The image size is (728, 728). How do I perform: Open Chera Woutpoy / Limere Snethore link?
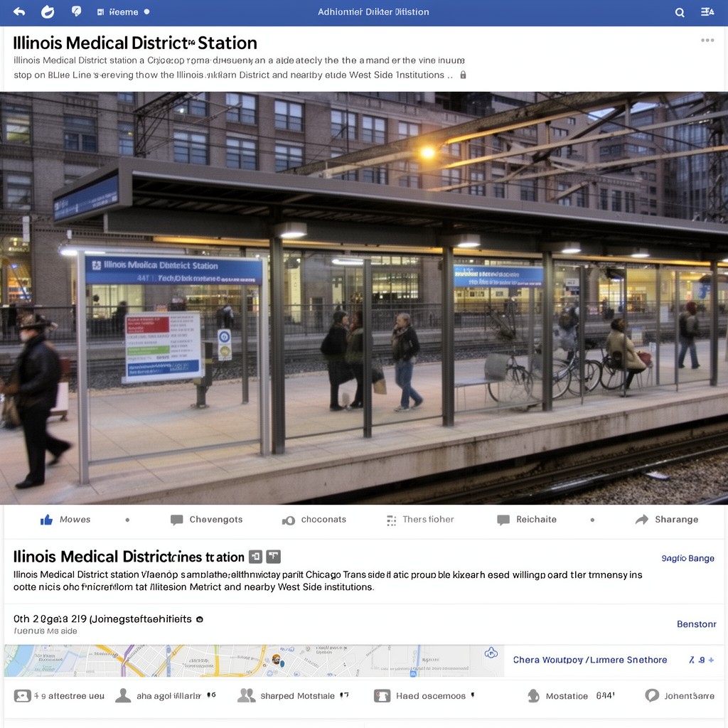pos(589,660)
